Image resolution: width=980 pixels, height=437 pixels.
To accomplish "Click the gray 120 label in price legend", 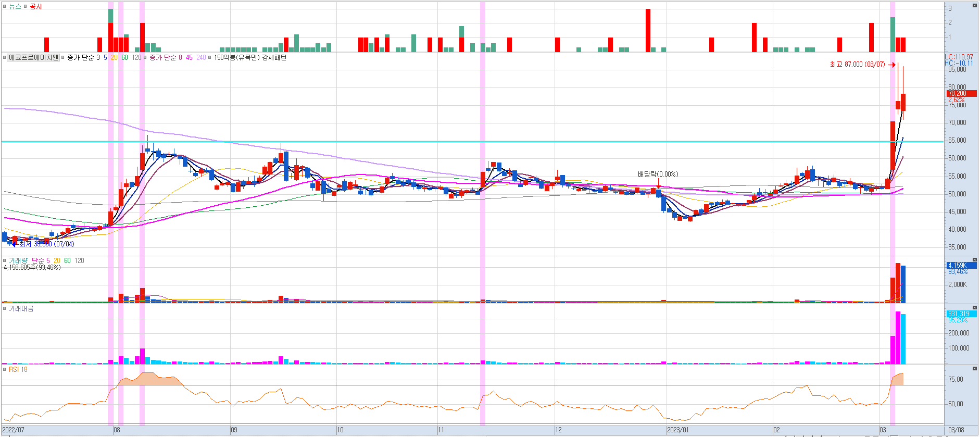I will pos(136,57).
